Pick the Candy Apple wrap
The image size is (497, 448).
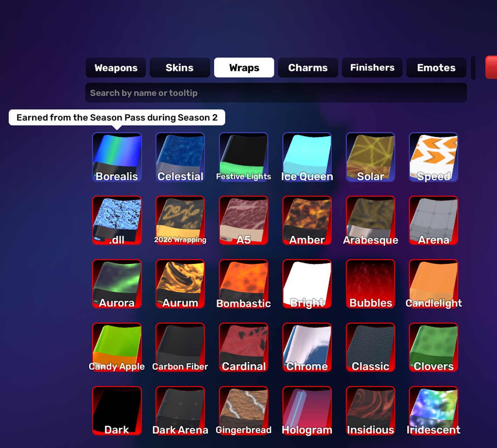(117, 347)
